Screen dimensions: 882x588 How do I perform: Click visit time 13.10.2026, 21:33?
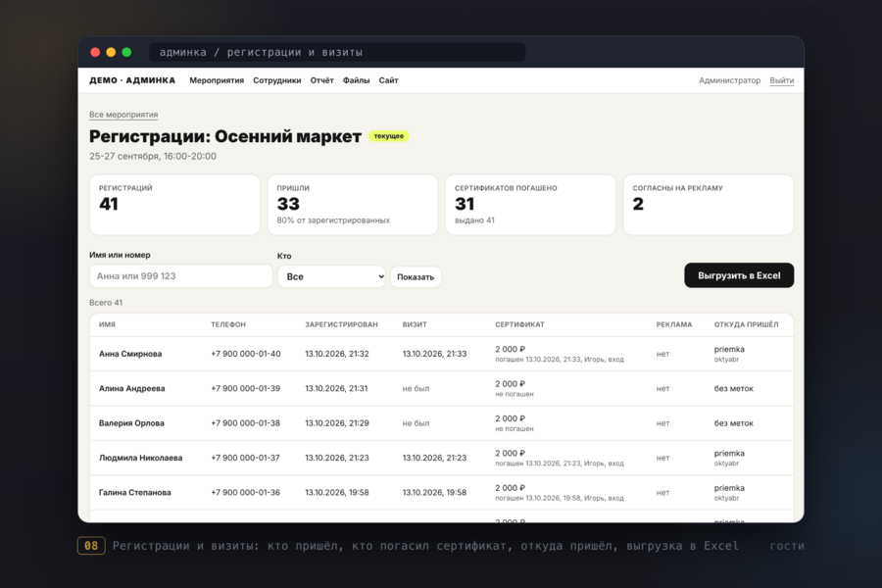[x=434, y=354]
